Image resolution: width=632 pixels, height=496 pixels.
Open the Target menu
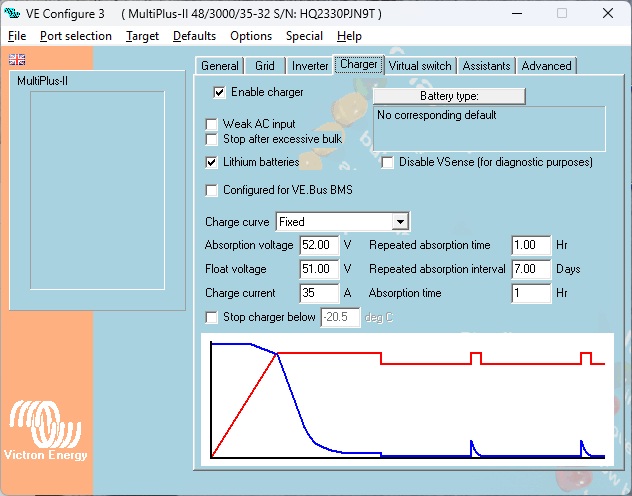tap(142, 36)
